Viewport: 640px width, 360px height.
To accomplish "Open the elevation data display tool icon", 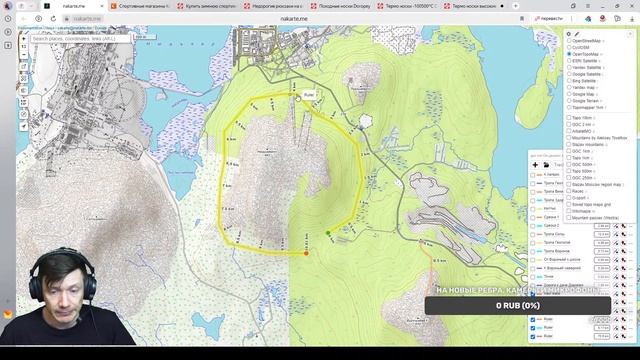I will click(24, 91).
